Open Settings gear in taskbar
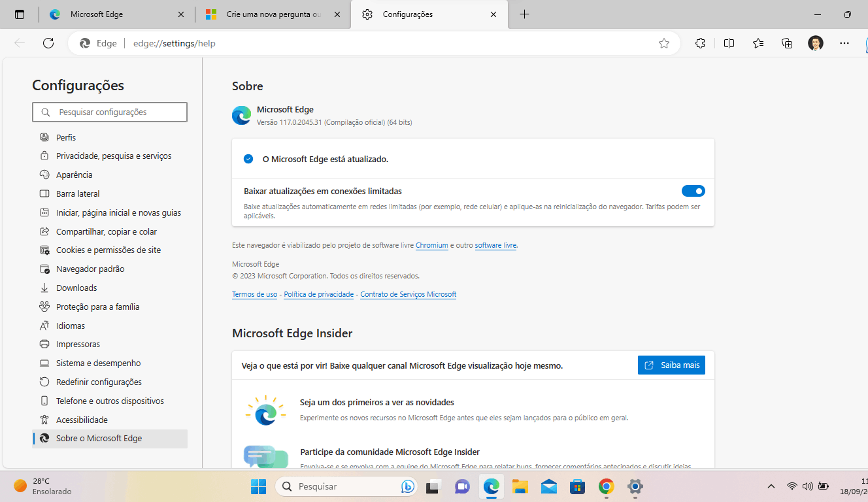The height and width of the screenshot is (502, 868). (635, 486)
